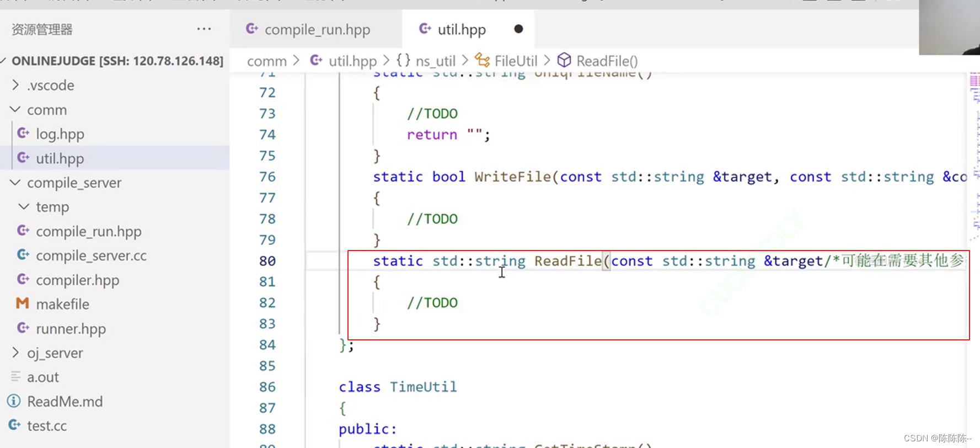Click log.hpp C++ file icon

pos(23,134)
